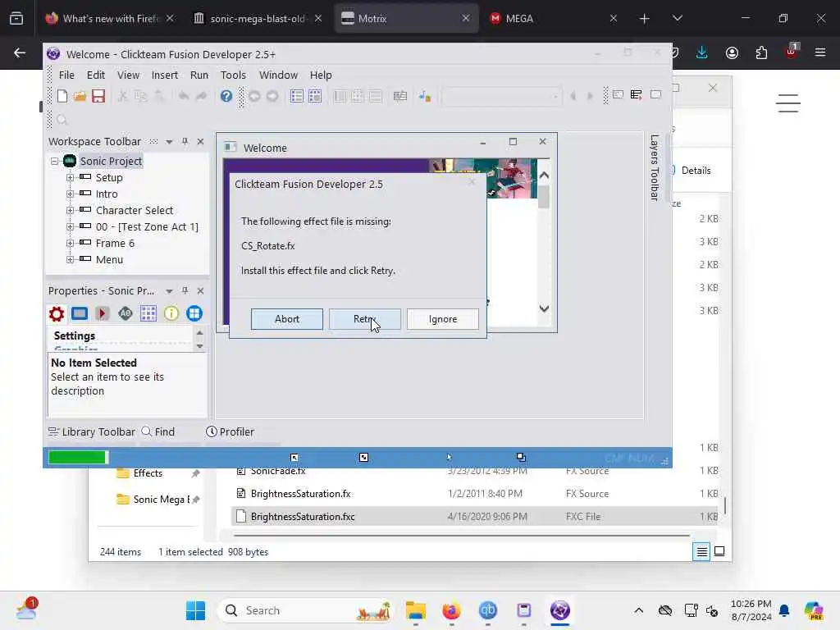The height and width of the screenshot is (630, 840).
Task: Open the Help menu
Action: pyautogui.click(x=321, y=75)
